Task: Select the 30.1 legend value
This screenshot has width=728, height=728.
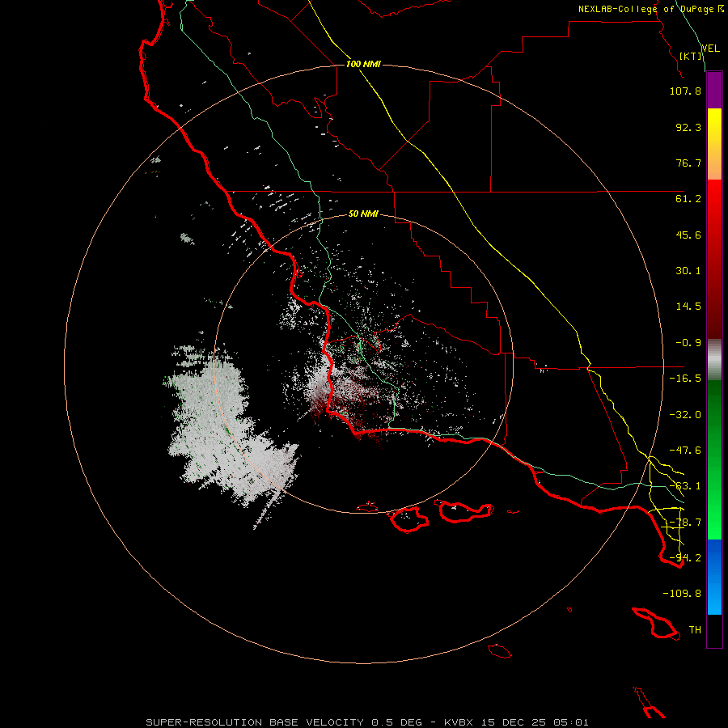Action: point(688,271)
